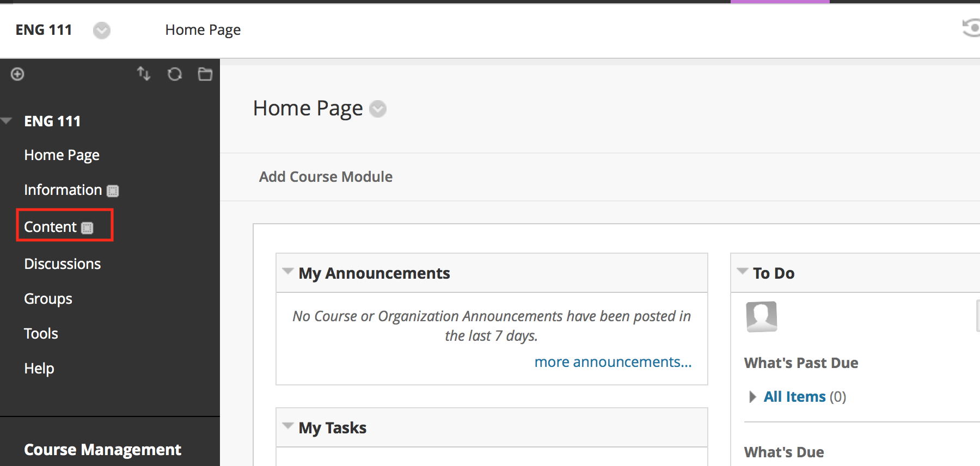980x466 pixels.
Task: Click the Add Course Module button
Action: point(326,177)
